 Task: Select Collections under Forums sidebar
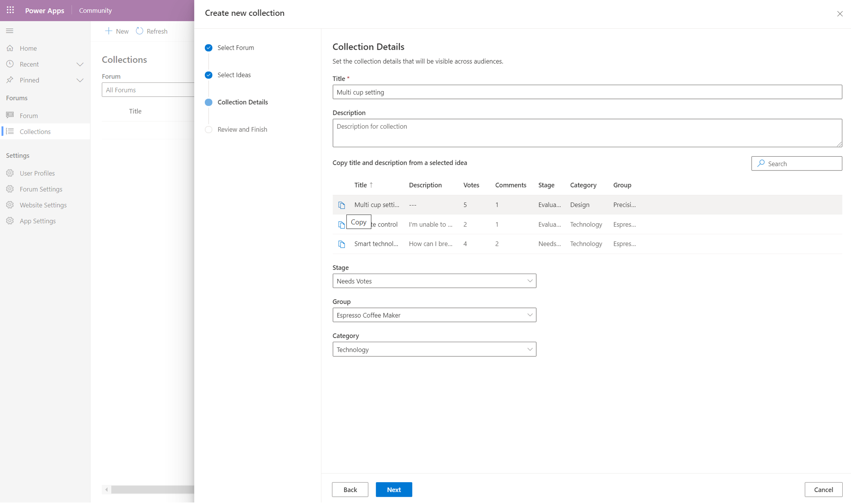(35, 131)
